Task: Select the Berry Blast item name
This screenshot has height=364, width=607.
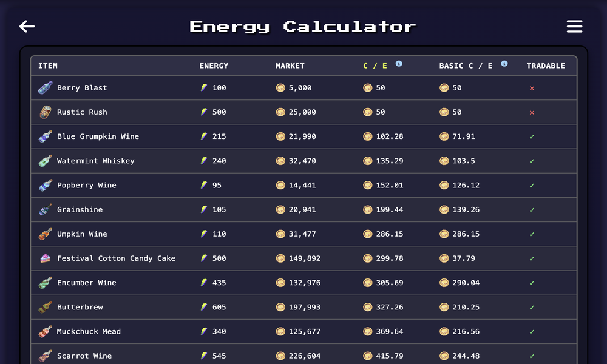Action: pos(82,88)
